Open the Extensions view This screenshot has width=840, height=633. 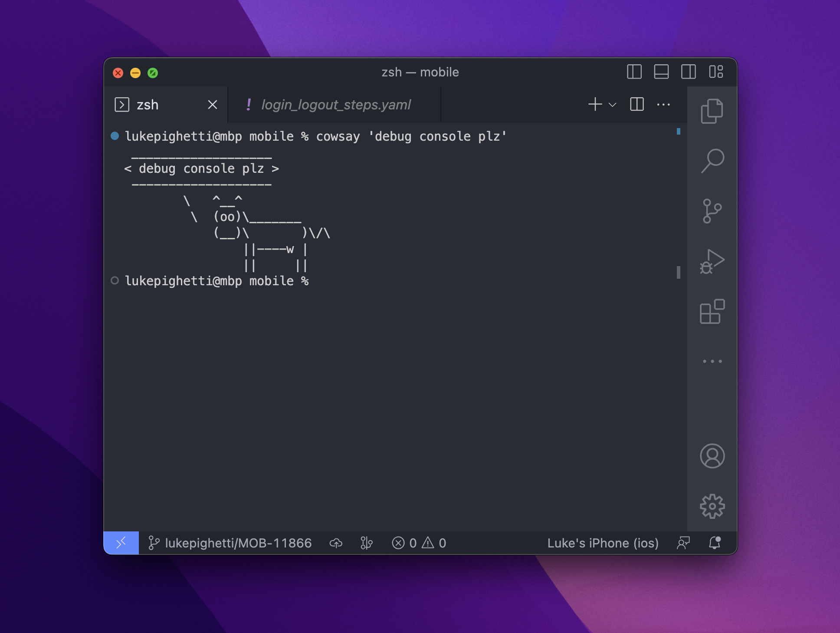[x=713, y=312]
